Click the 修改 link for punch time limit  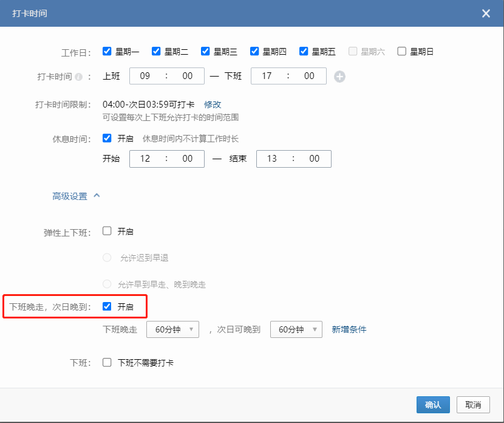tap(213, 105)
